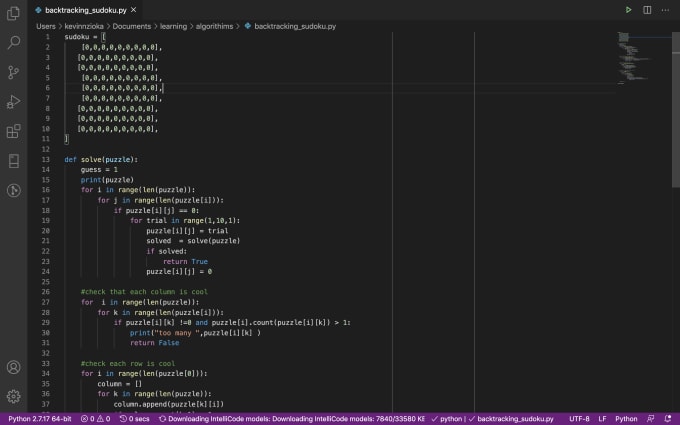This screenshot has height=425, width=680.
Task: Click 'learning' in the breadcrumb path
Action: click(x=173, y=26)
